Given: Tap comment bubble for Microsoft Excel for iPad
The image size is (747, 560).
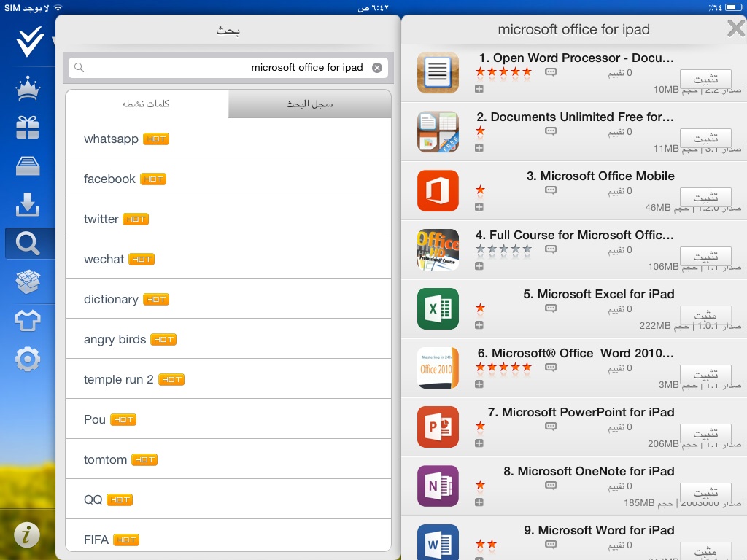Looking at the screenshot, I should [x=551, y=308].
